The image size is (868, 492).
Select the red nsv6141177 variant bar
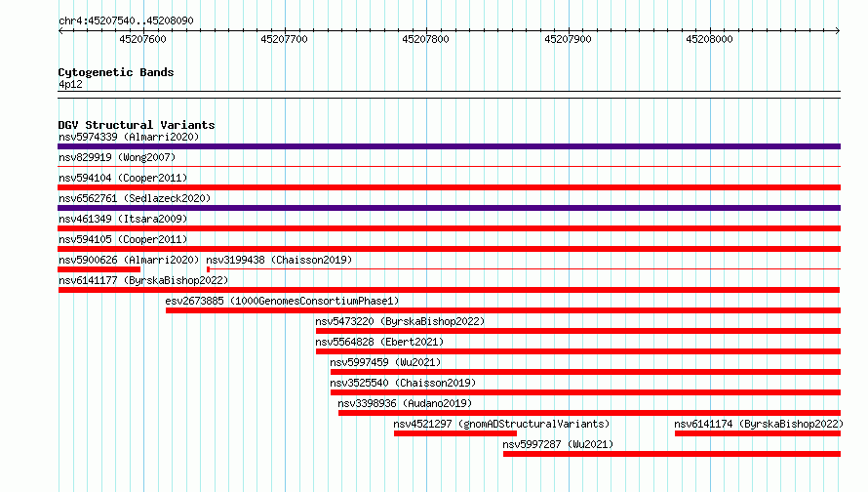(449, 290)
